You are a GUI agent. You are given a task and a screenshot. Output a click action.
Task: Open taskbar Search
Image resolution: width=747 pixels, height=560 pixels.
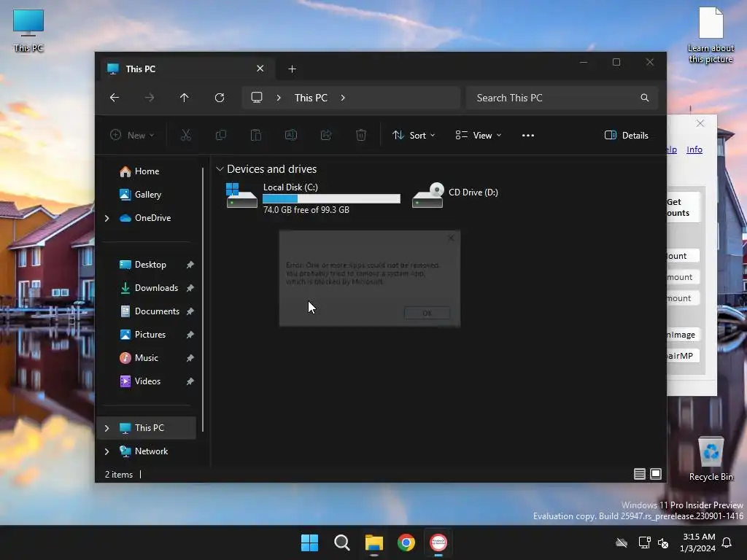pos(342,542)
